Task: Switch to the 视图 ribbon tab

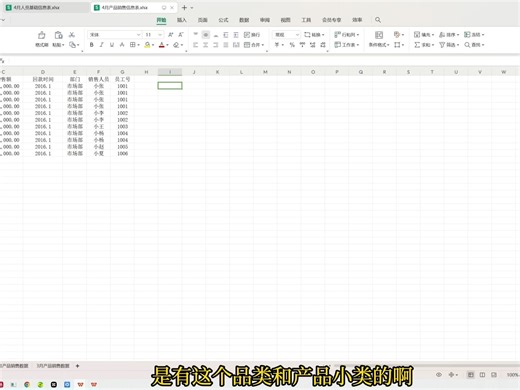Action: [285, 20]
